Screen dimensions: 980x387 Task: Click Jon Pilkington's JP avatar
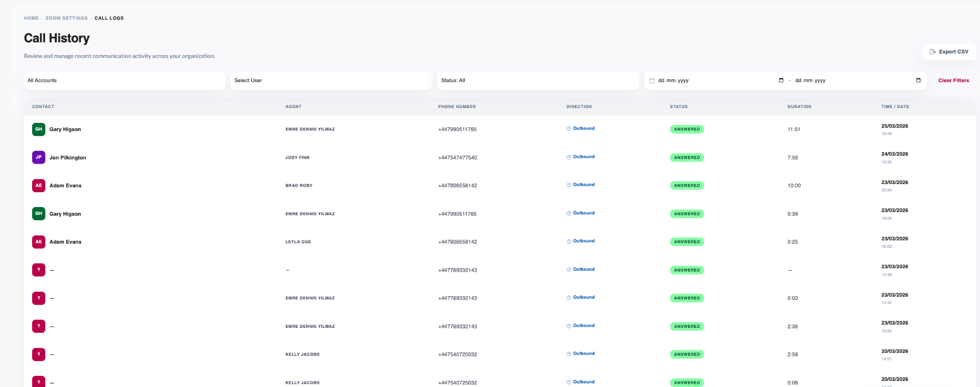pyautogui.click(x=39, y=157)
